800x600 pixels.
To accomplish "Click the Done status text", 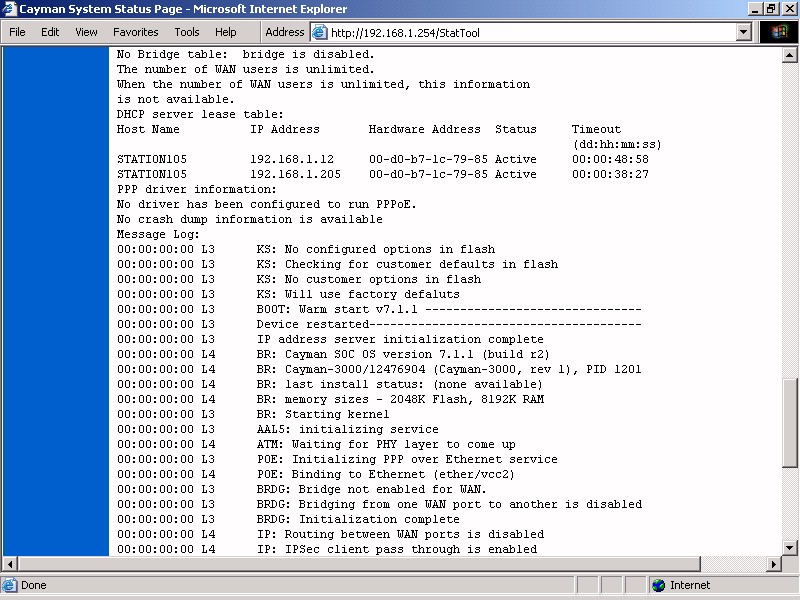I will click(34, 585).
